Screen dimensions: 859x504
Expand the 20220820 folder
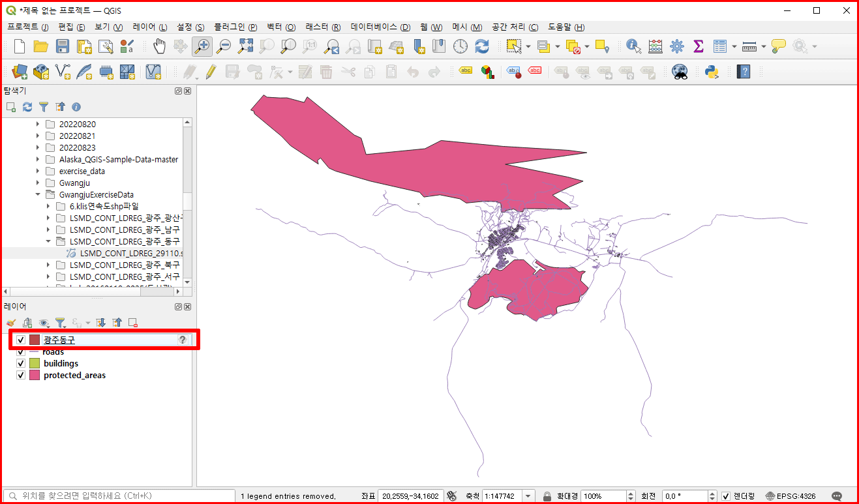click(38, 124)
